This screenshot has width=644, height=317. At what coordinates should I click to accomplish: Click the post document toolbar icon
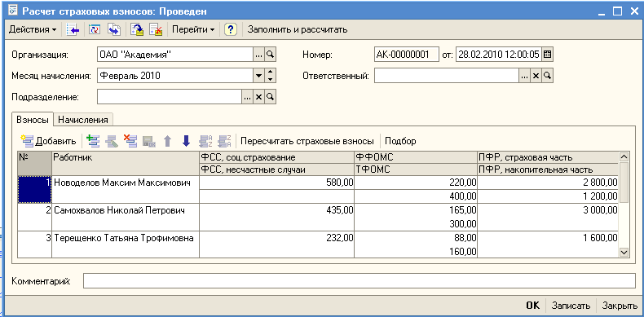click(x=137, y=29)
